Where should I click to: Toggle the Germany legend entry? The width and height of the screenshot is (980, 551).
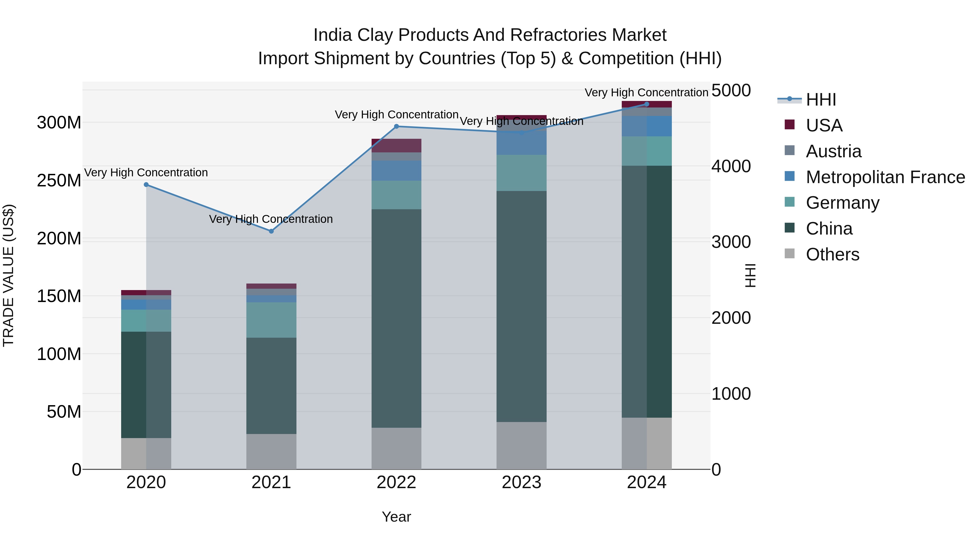coord(832,203)
